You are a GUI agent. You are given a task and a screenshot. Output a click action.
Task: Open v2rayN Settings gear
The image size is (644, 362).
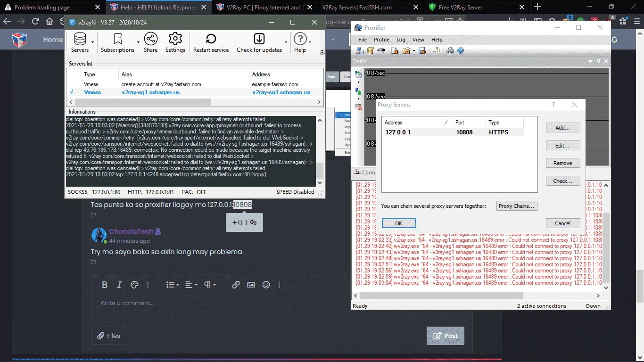[x=175, y=42]
